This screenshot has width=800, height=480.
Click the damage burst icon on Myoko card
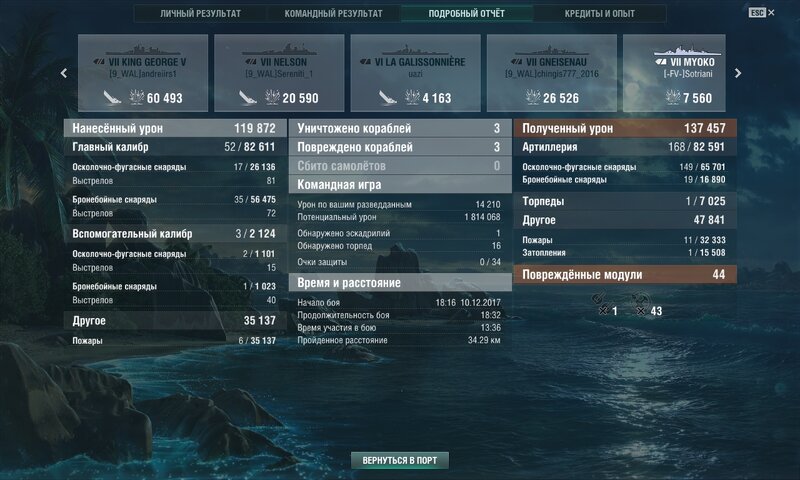click(x=673, y=97)
